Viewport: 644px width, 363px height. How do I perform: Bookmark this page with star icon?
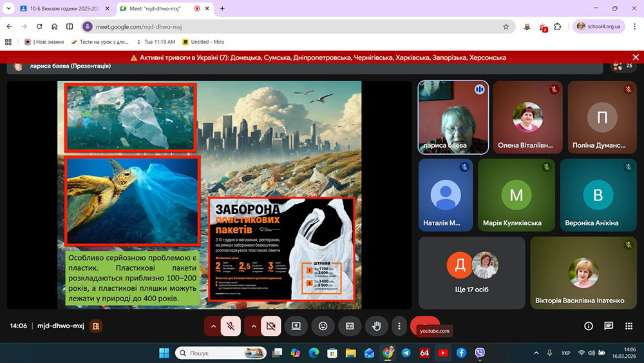click(x=506, y=26)
